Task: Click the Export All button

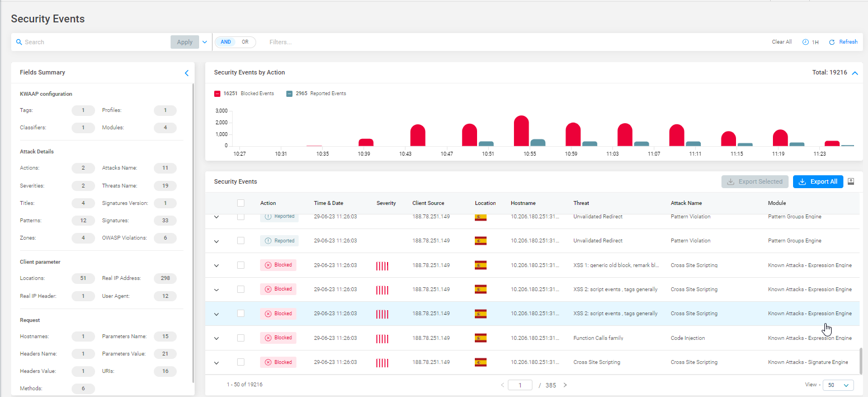Action: point(818,181)
